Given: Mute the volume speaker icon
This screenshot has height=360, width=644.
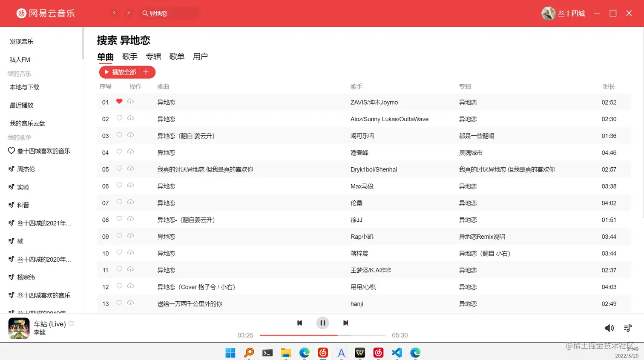Looking at the screenshot, I should 609,328.
